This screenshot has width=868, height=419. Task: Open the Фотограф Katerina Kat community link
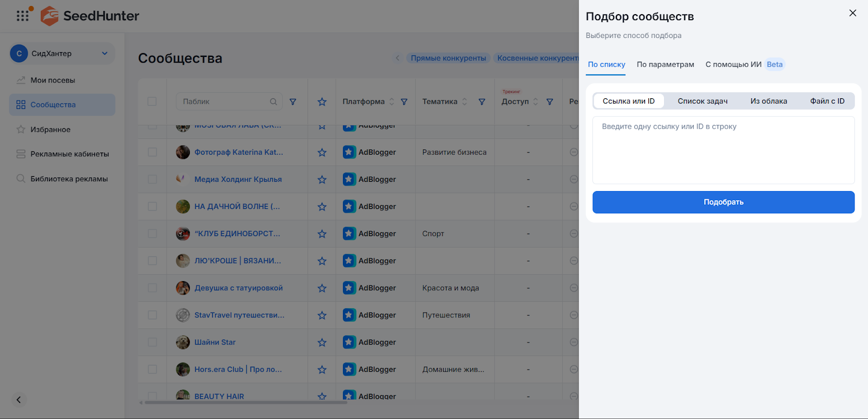click(x=238, y=153)
